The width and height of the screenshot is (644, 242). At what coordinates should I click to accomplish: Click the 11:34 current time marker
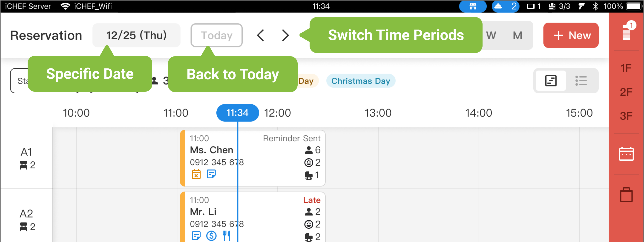click(237, 113)
